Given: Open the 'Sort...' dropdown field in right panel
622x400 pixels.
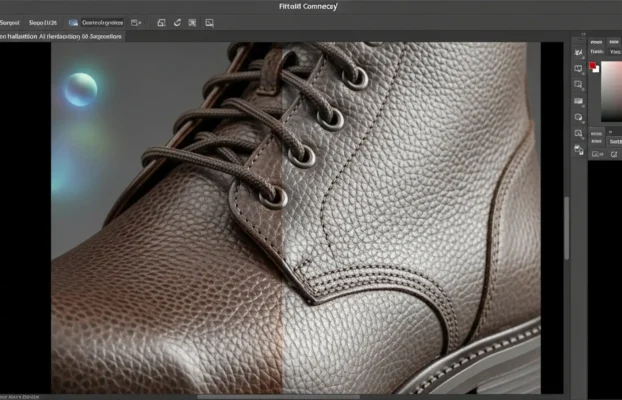Looking at the screenshot, I should click(x=615, y=142).
